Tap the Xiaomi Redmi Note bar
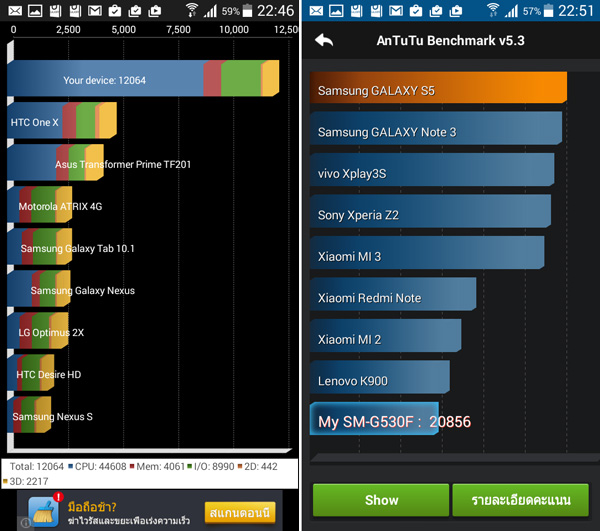The image size is (600, 531). pos(393,294)
